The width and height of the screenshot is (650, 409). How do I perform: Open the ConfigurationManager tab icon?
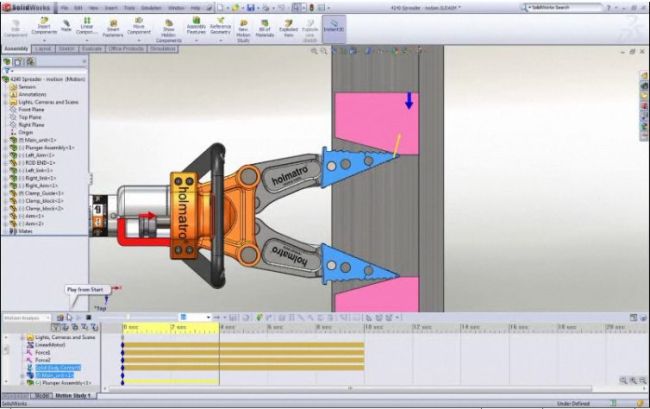click(31, 62)
